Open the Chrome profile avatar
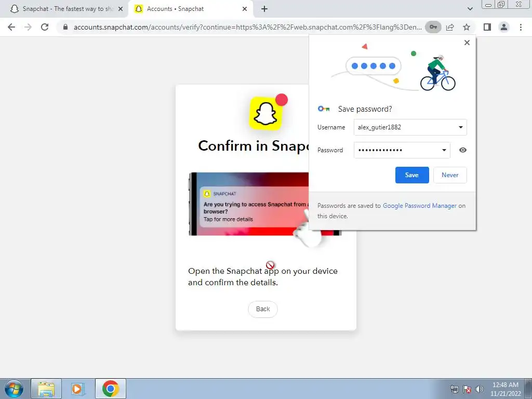Image resolution: width=532 pixels, height=399 pixels. pyautogui.click(x=504, y=27)
